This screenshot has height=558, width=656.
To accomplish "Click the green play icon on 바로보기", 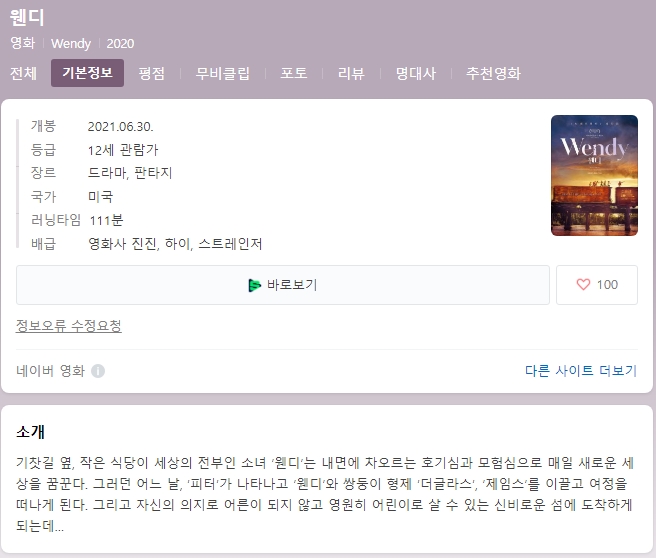I will 255,285.
